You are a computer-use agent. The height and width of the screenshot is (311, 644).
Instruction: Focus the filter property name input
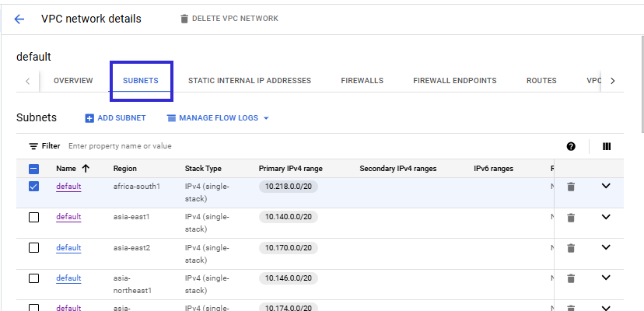(x=120, y=146)
